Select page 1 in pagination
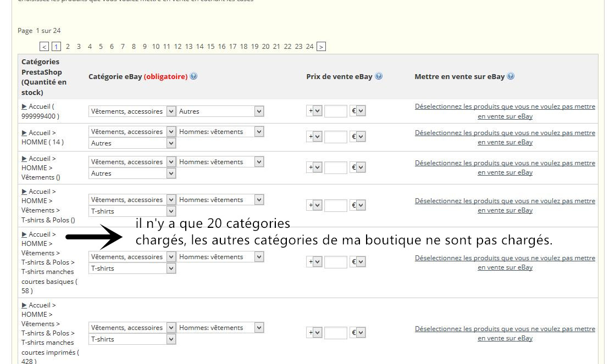 click(x=56, y=47)
